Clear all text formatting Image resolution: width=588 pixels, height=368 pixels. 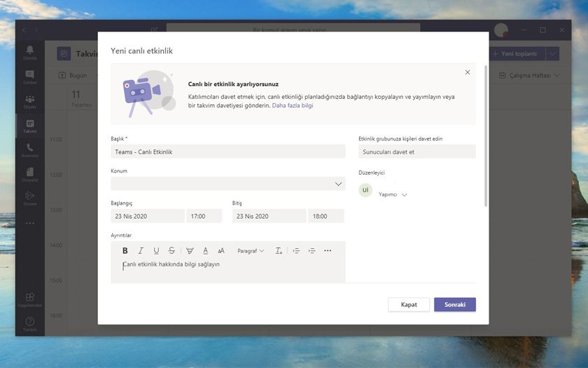[279, 251]
